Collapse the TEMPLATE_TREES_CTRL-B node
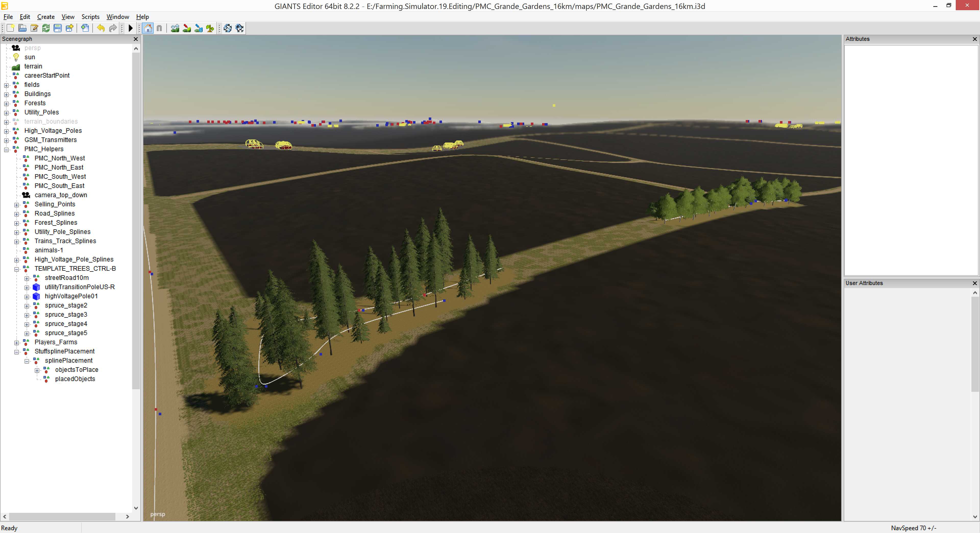 coord(17,269)
